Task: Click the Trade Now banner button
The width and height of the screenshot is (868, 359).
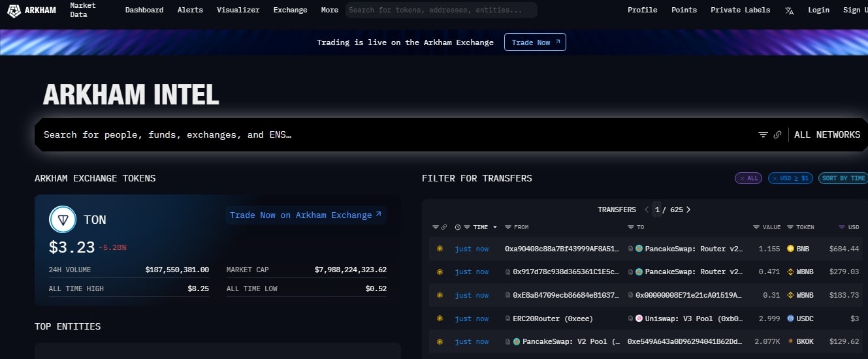Action: click(535, 42)
